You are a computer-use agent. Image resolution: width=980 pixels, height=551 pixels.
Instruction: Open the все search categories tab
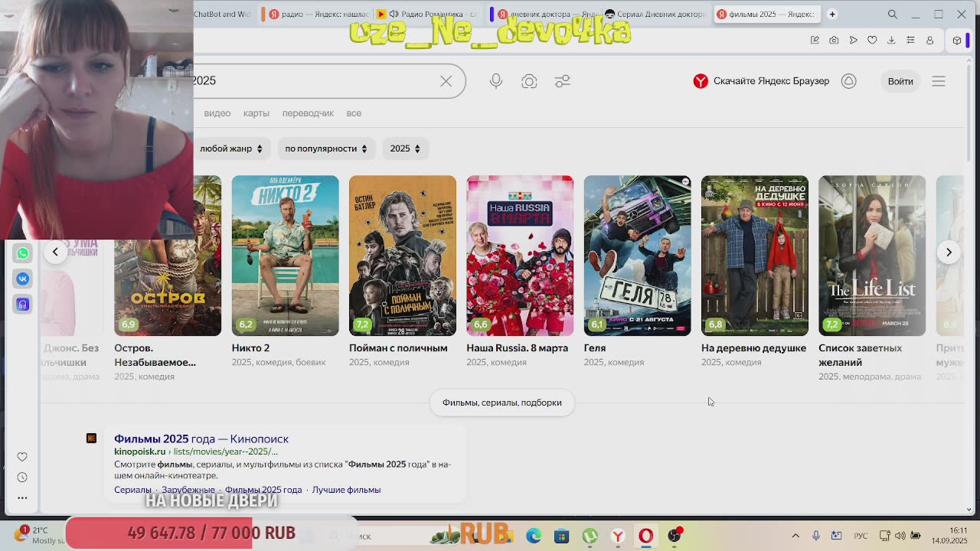[x=354, y=113]
